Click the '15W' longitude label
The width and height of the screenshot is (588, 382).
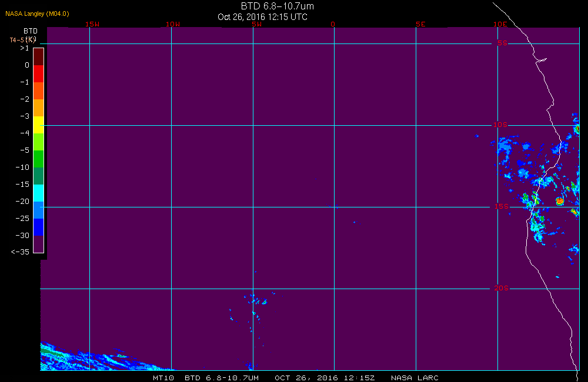tap(92, 24)
